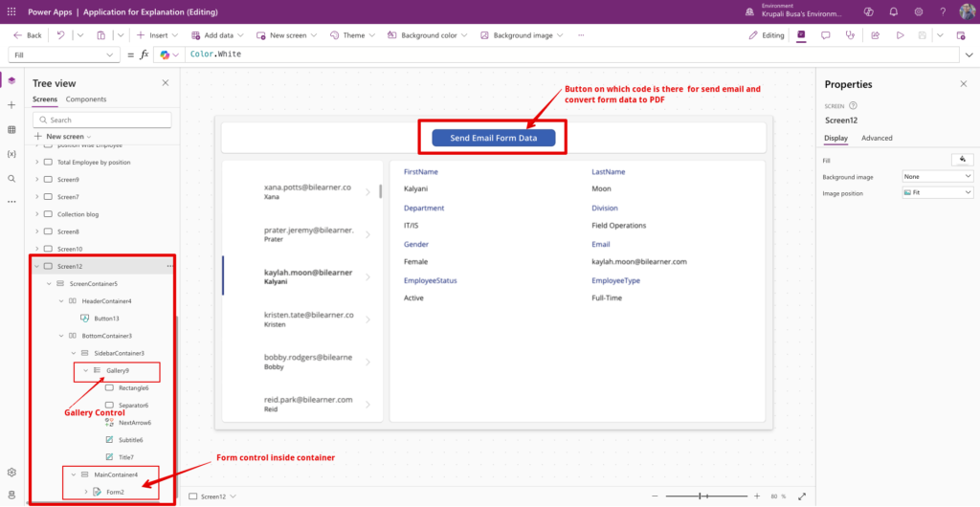Collapse the Gallery9 tree node

click(x=85, y=370)
